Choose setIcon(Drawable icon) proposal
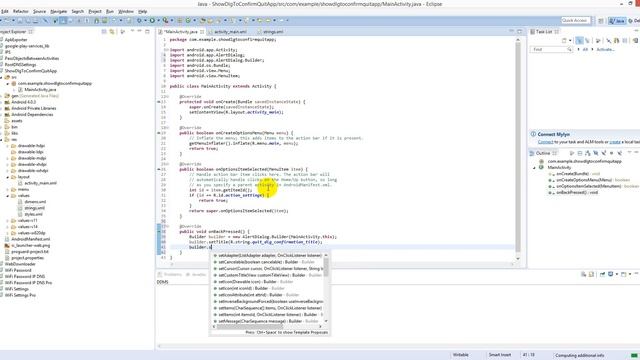The image size is (640, 360). point(268,282)
